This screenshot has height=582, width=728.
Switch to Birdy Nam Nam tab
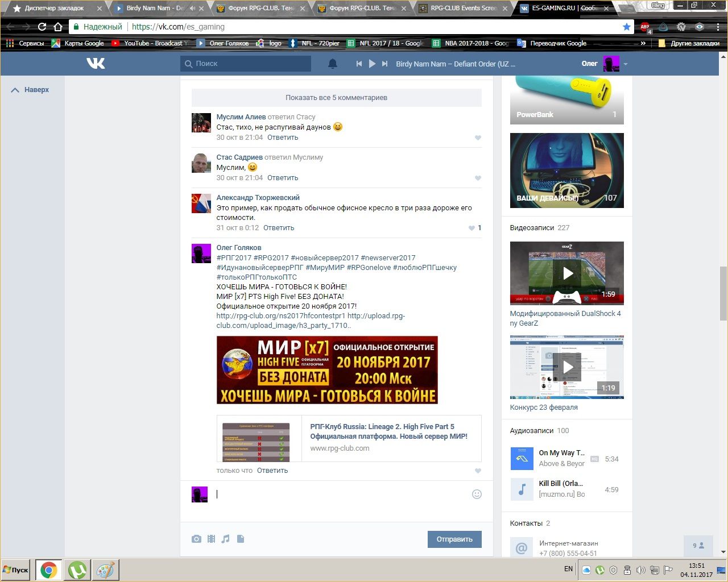coord(154,9)
